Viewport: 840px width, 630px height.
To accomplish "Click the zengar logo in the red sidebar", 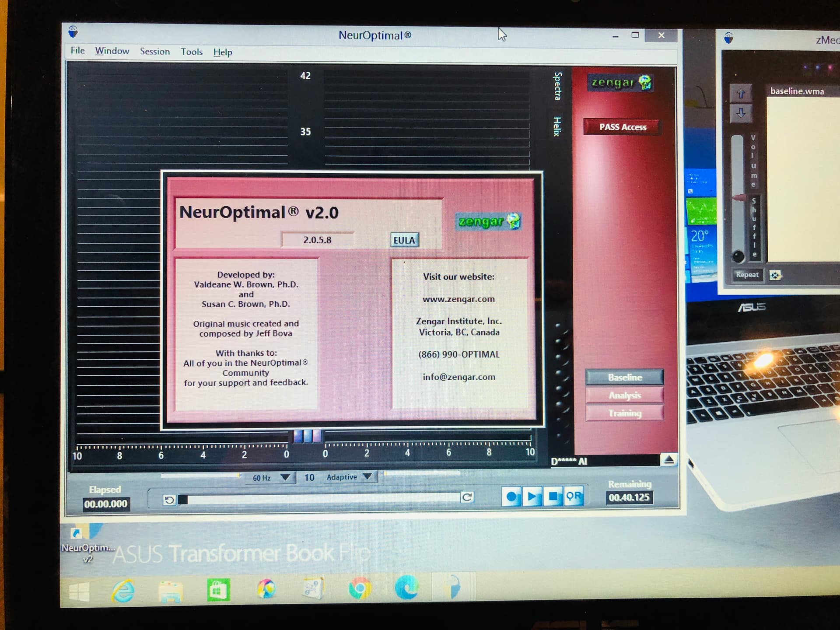I will [x=620, y=82].
